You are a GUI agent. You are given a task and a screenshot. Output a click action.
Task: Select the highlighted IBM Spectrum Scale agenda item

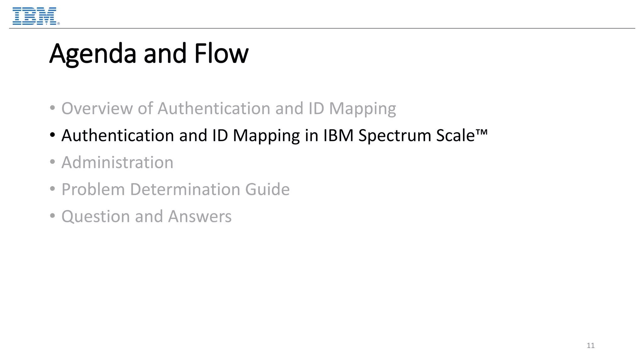[x=274, y=135]
